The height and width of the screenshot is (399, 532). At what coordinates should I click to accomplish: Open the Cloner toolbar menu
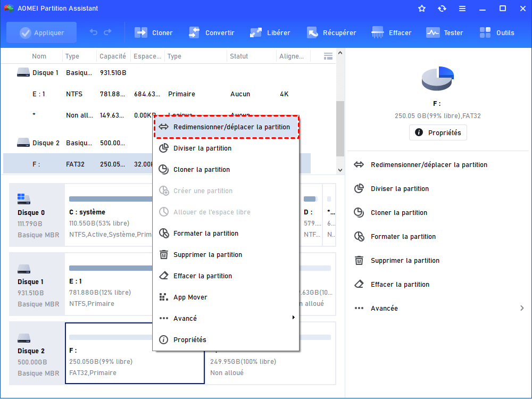153,32
